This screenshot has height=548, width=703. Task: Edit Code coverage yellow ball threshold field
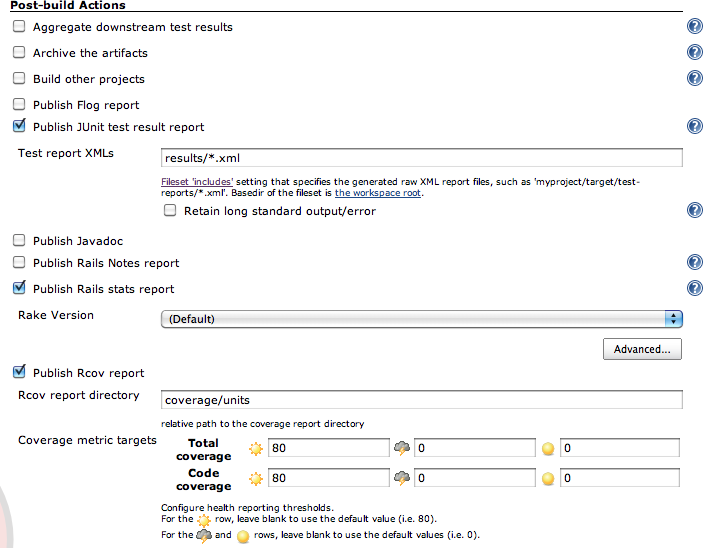pos(620,478)
